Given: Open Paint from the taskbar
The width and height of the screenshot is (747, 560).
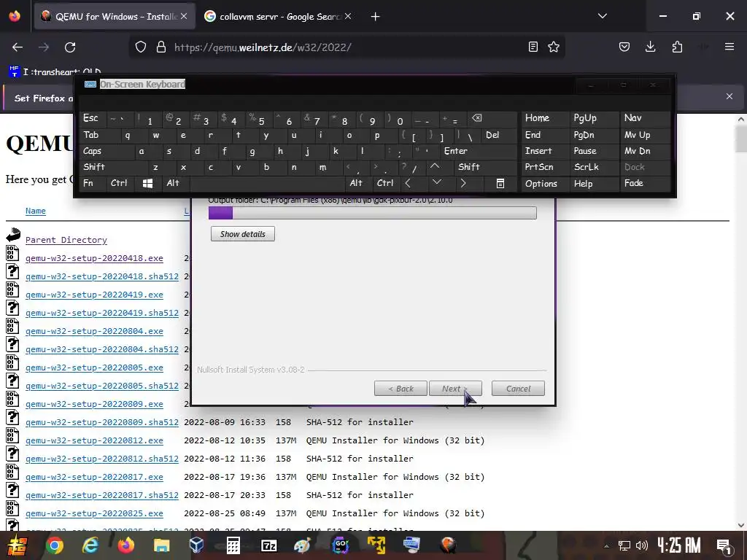Looking at the screenshot, I should (x=302, y=545).
